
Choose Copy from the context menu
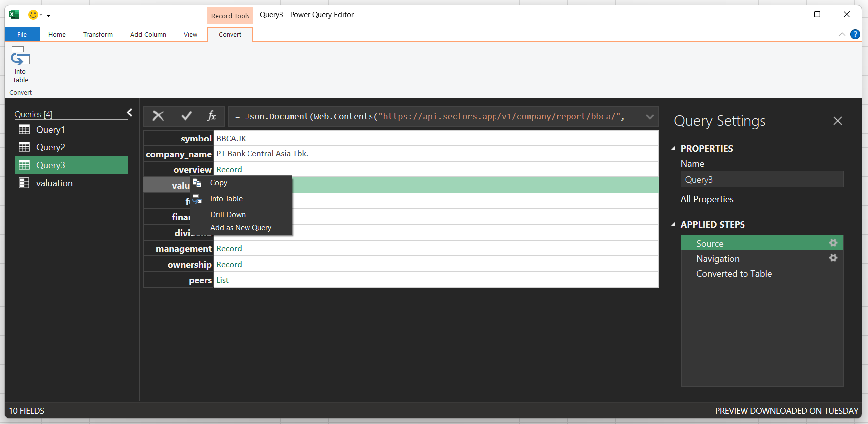click(241, 183)
